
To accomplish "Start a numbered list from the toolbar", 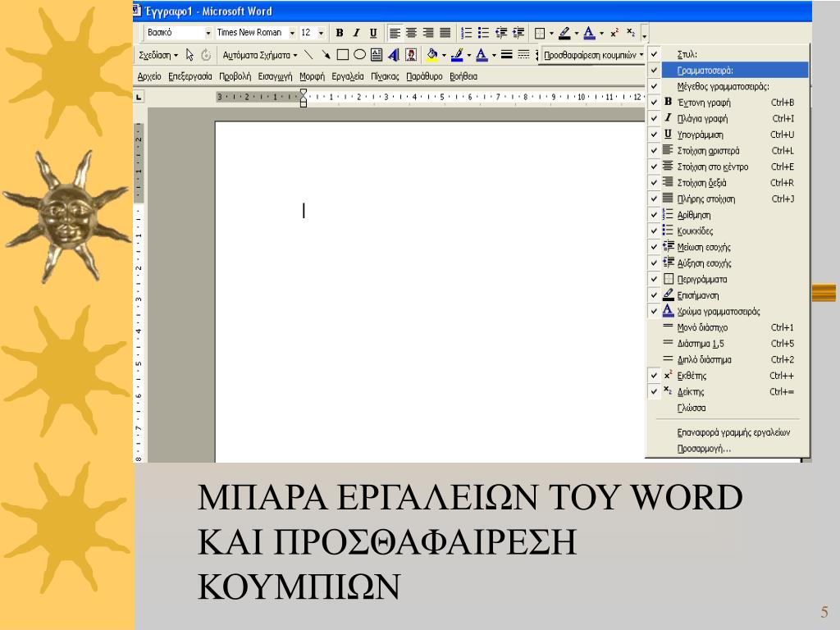I will coord(467,33).
